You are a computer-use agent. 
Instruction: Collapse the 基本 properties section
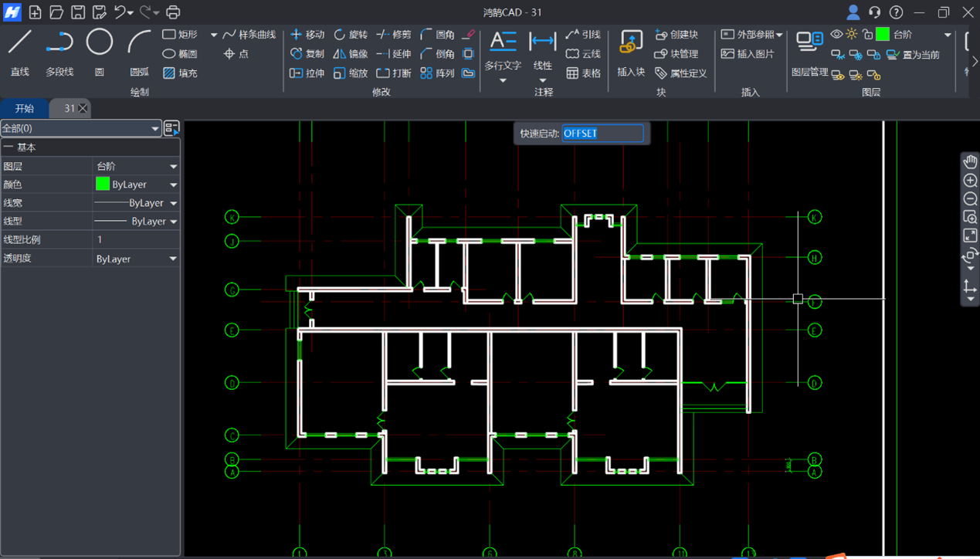(8, 147)
